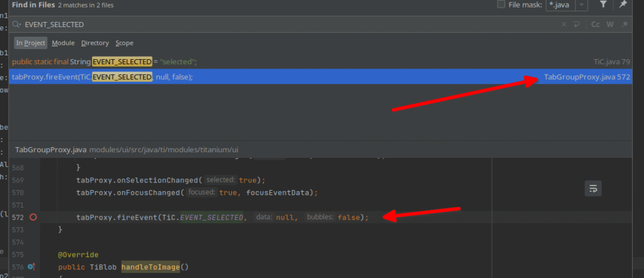Click the breakpoint marker on line 572
Screen dimensions: 644x278
33,217
